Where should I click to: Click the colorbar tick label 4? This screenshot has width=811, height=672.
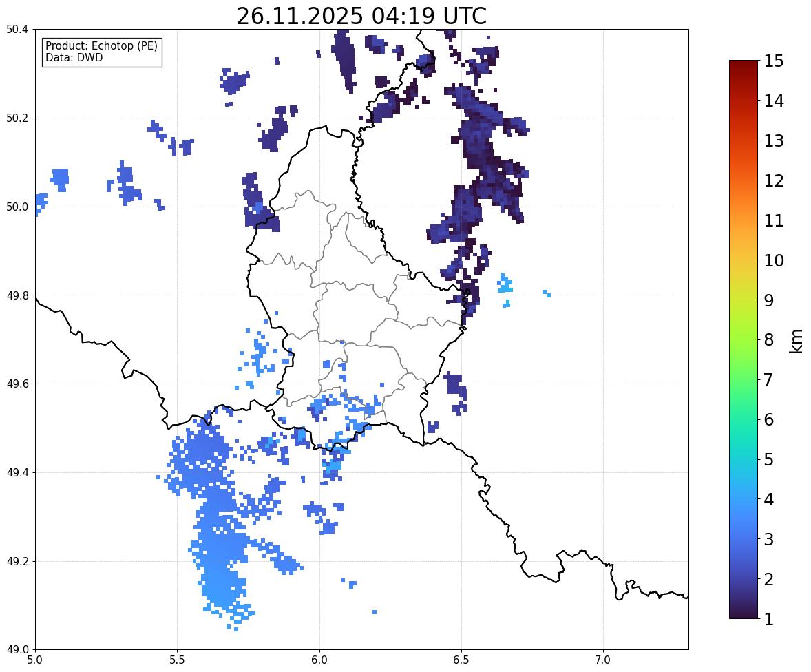click(x=769, y=499)
